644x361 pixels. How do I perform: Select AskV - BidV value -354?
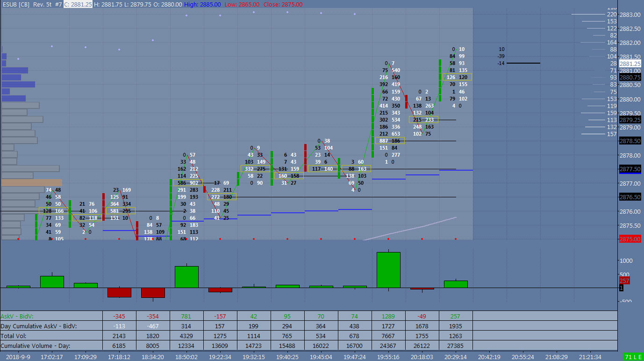[153, 317]
